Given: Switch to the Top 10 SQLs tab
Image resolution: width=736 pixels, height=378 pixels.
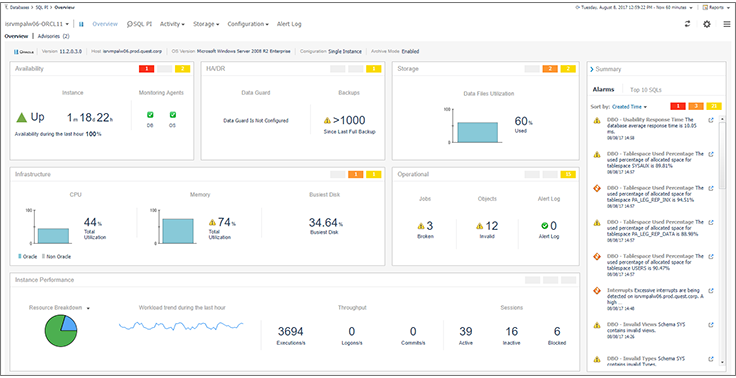Looking at the screenshot, I should pyautogui.click(x=646, y=89).
